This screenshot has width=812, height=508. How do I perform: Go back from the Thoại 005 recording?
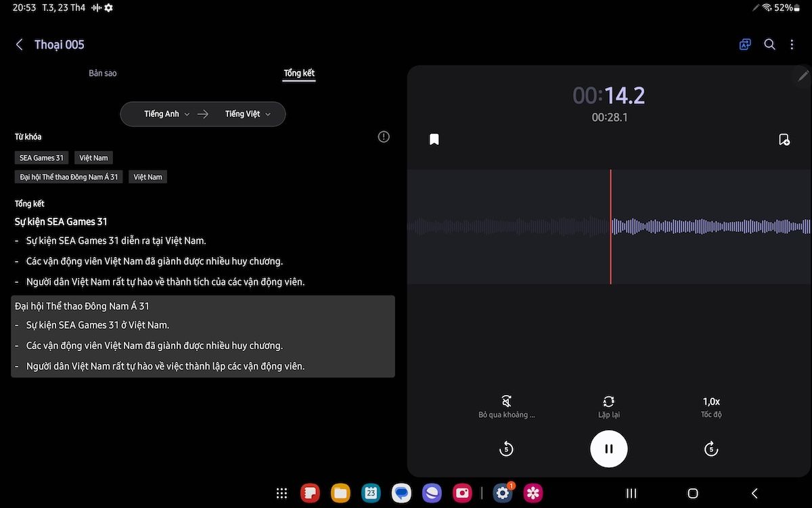click(x=19, y=45)
